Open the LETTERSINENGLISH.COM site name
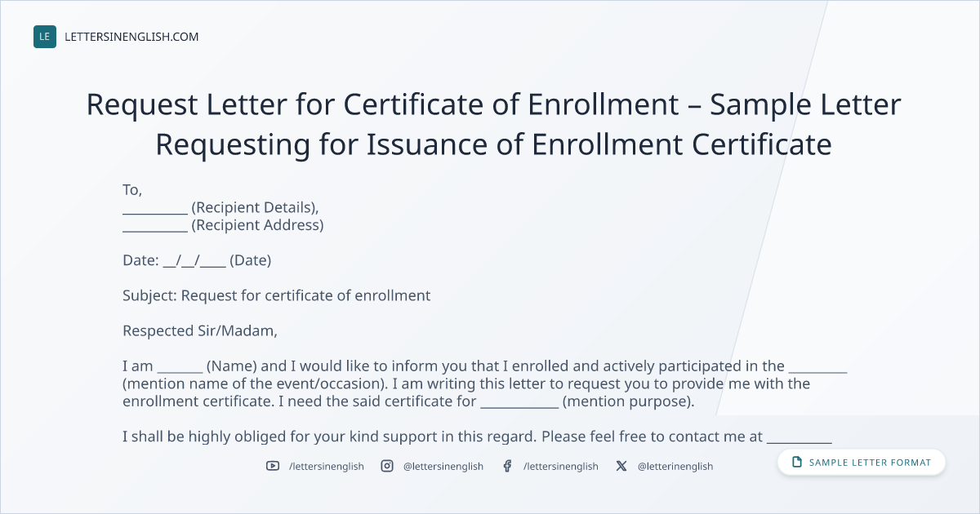980x514 pixels. 131,37
